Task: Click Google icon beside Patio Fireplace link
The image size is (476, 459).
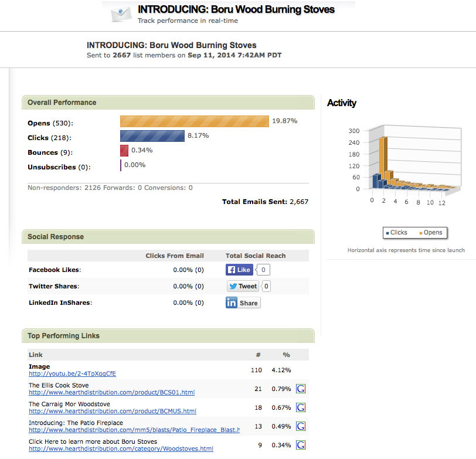Action: click(x=301, y=426)
